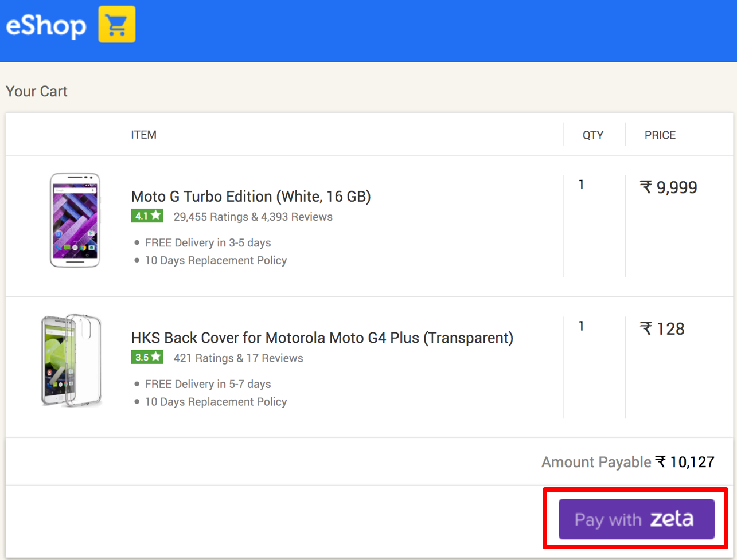Viewport: 737px width, 560px height.
Task: Click the Pay with Zeta button
Action: coord(637,519)
